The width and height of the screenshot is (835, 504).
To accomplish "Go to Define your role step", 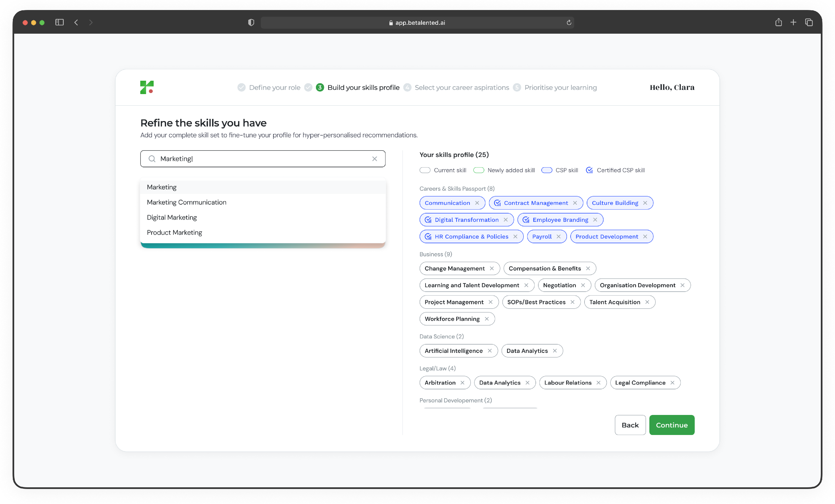I will [x=274, y=87].
